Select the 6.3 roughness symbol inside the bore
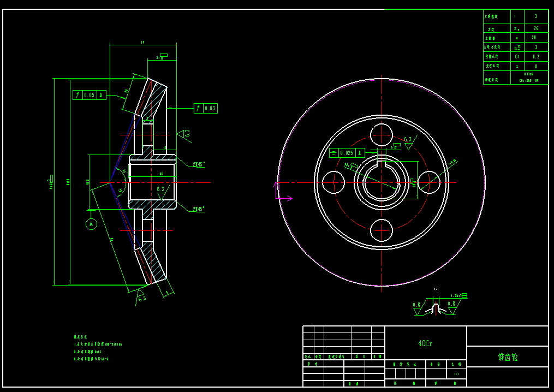The height and width of the screenshot is (392, 554). click(160, 191)
